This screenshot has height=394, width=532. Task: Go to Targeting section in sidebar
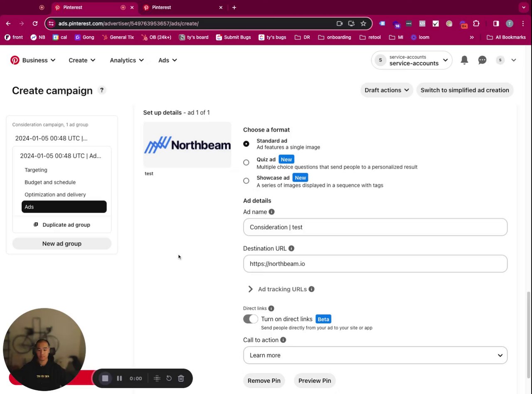point(36,170)
